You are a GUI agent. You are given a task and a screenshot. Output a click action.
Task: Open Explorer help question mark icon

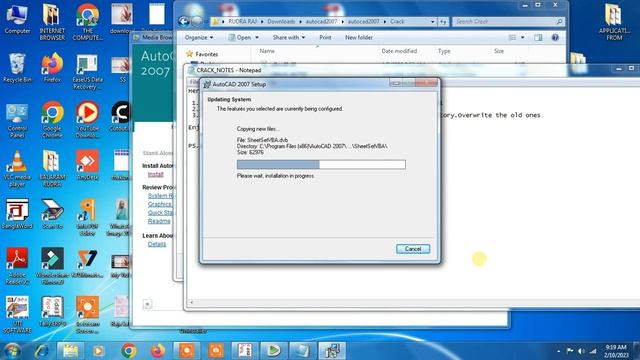pos(555,38)
